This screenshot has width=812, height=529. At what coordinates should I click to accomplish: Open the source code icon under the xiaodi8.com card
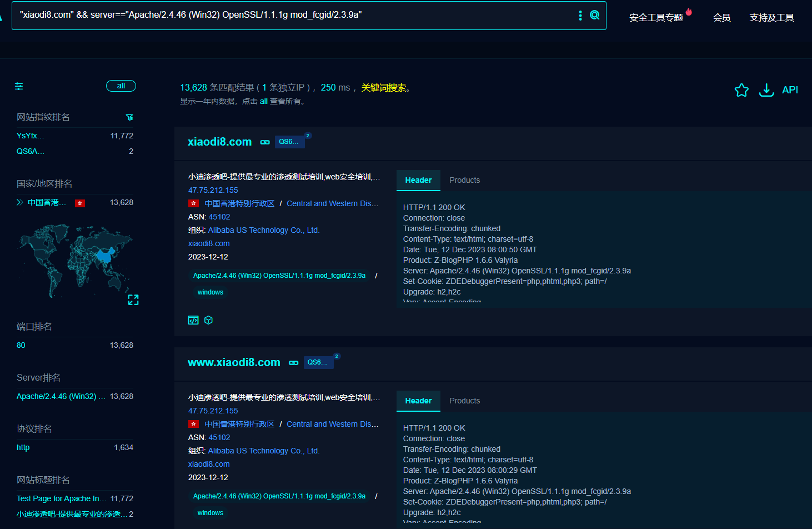pyautogui.click(x=193, y=320)
